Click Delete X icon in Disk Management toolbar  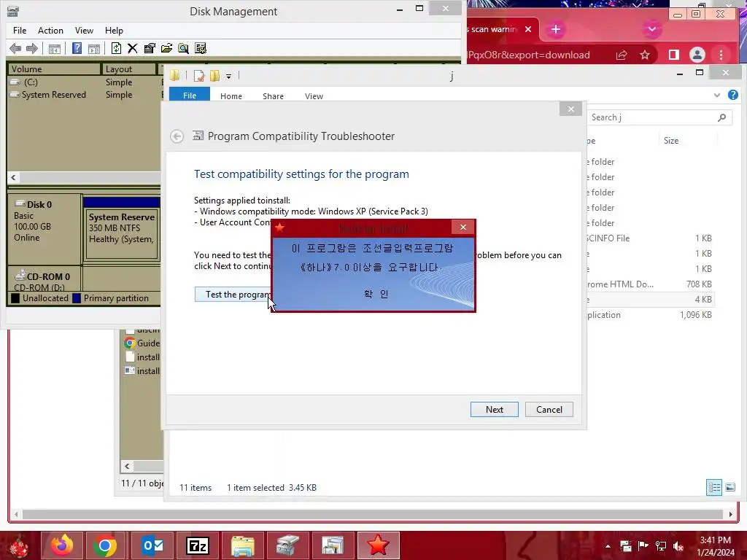pos(133,48)
